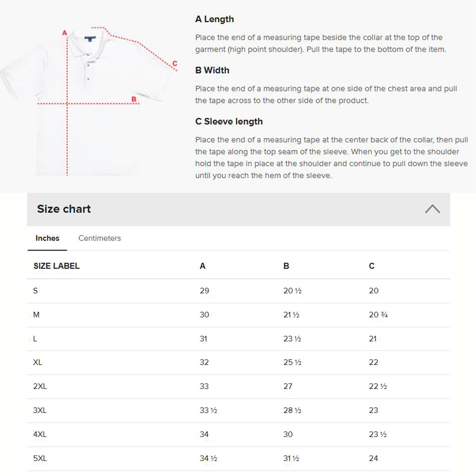The height and width of the screenshot is (476, 476).
Task: Click the red B width marker
Action: [x=134, y=99]
